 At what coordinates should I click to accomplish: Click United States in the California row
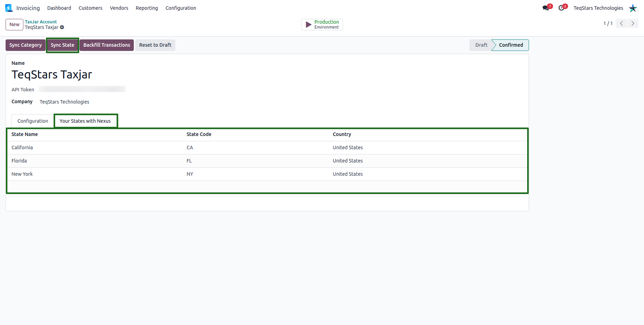[348, 148]
